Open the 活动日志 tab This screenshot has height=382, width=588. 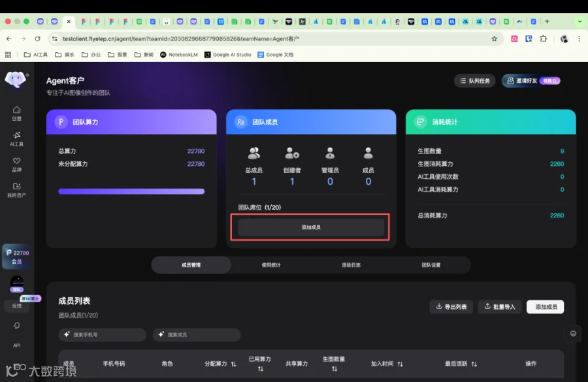[351, 265]
